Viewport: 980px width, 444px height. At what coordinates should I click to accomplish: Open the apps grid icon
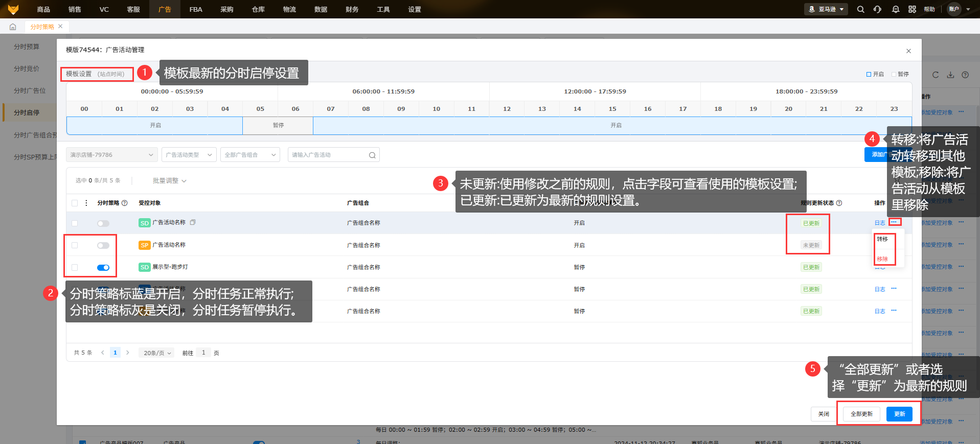(912, 9)
